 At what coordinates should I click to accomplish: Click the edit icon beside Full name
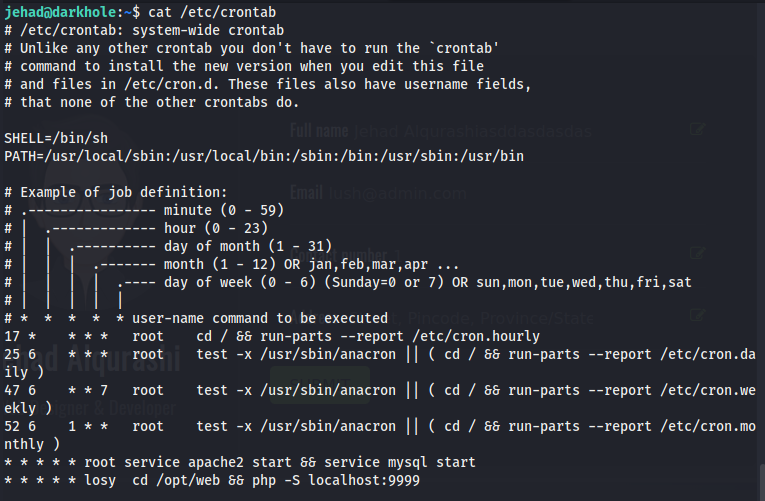[x=697, y=130]
